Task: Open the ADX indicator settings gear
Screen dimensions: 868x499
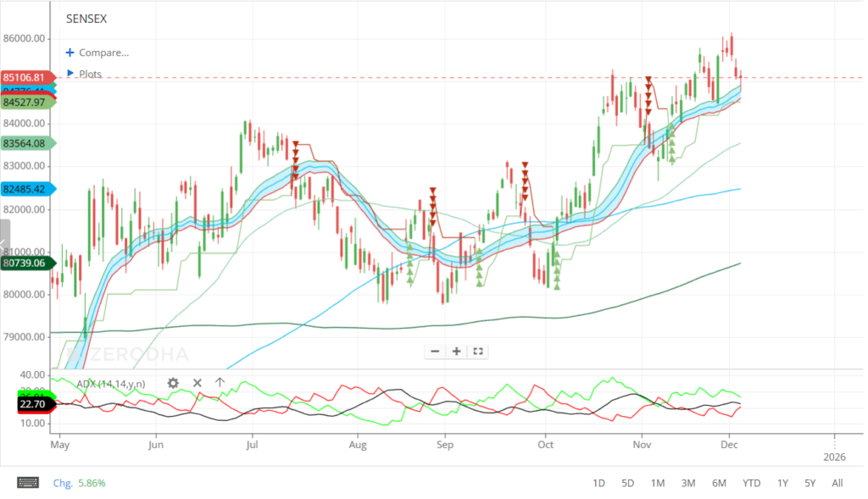Action: tap(173, 383)
